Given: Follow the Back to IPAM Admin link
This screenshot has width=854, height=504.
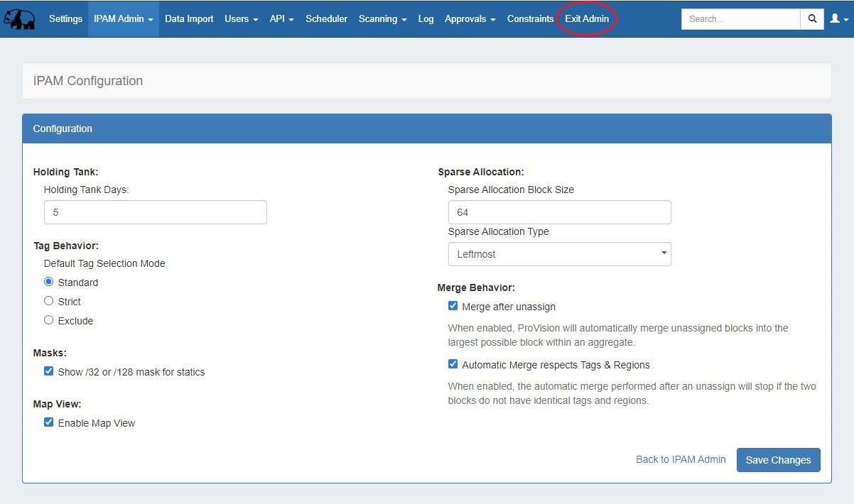Looking at the screenshot, I should [x=680, y=459].
